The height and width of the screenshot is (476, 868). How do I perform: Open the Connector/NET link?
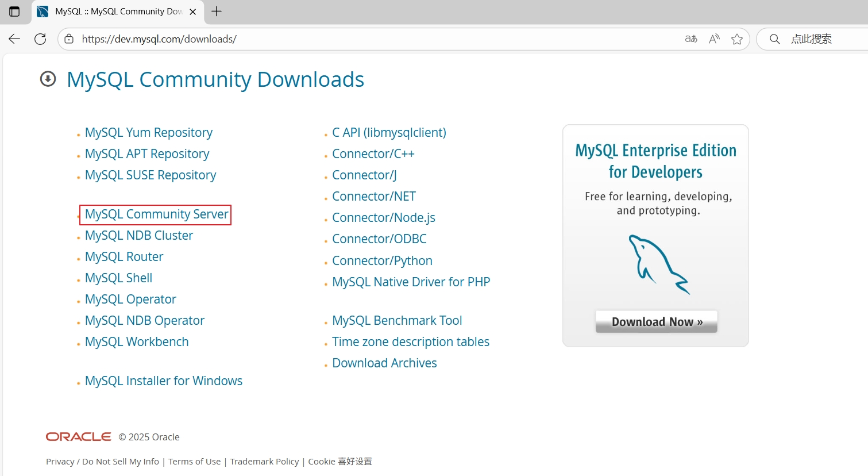click(x=374, y=197)
